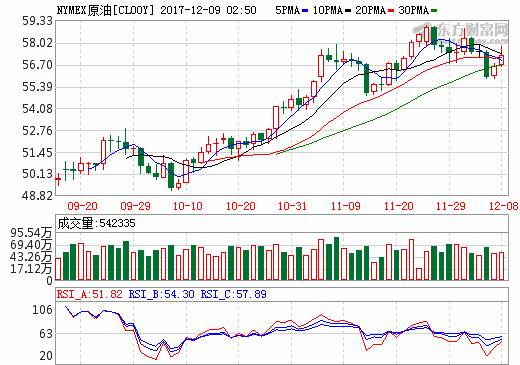Select the 10-10 date label
Image resolution: width=520 pixels, height=365 pixels.
(188, 206)
